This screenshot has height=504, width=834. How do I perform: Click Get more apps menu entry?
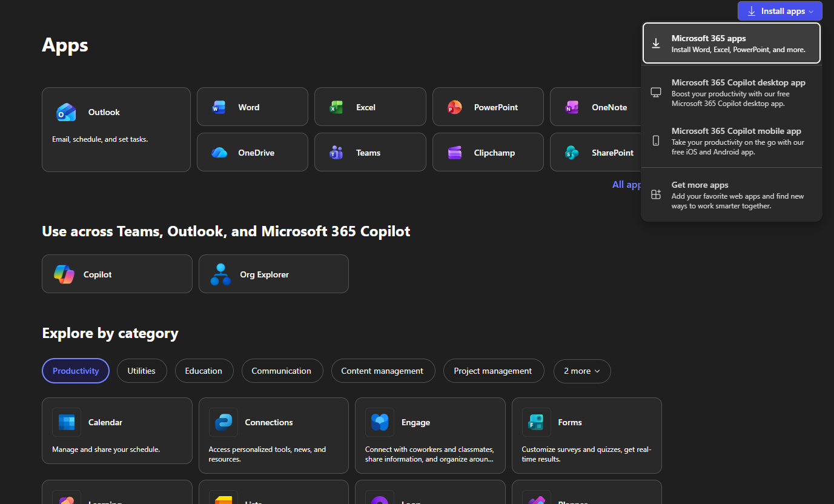tap(731, 195)
